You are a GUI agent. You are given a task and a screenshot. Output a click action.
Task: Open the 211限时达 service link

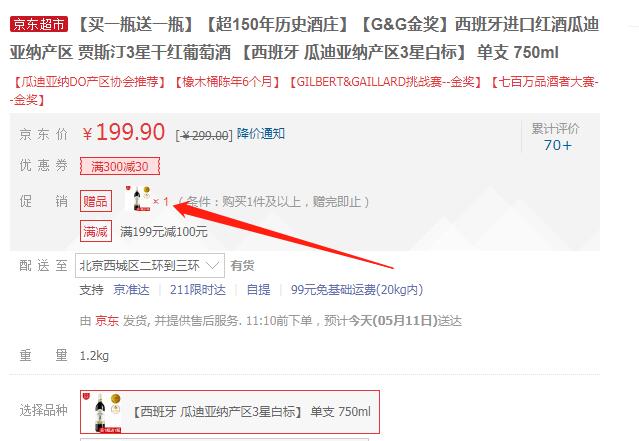click(x=198, y=290)
